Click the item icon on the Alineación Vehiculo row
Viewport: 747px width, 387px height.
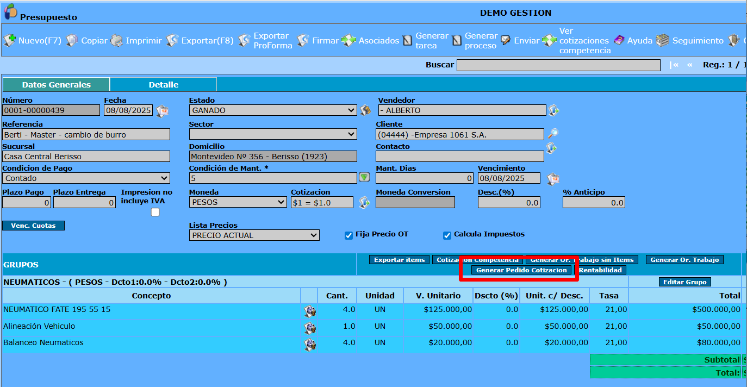click(310, 328)
